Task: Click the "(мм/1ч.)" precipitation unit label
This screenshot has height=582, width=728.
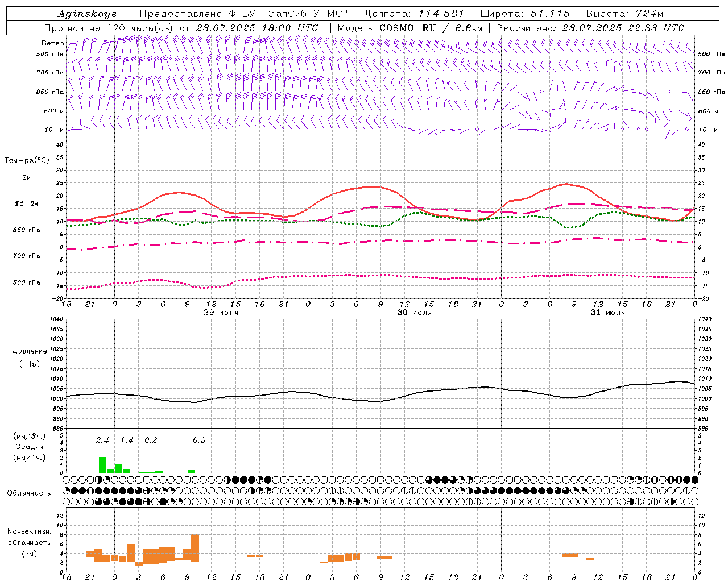Action: tap(29, 458)
